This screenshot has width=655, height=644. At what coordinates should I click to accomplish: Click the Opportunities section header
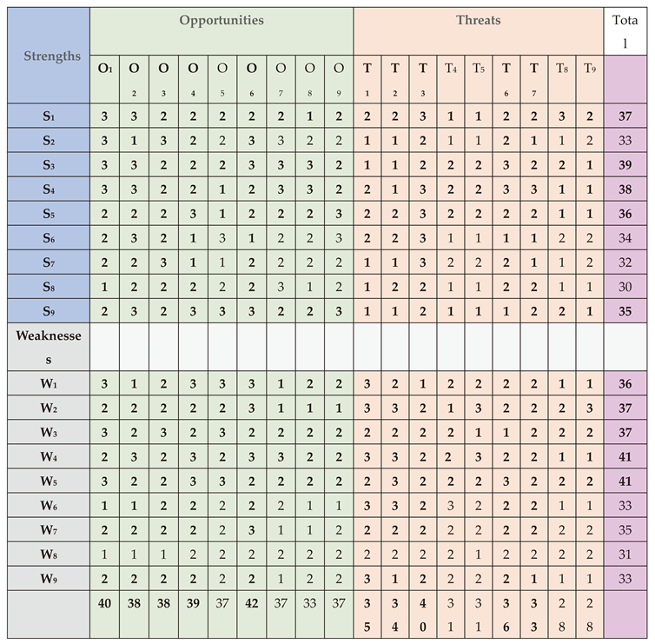point(222,20)
